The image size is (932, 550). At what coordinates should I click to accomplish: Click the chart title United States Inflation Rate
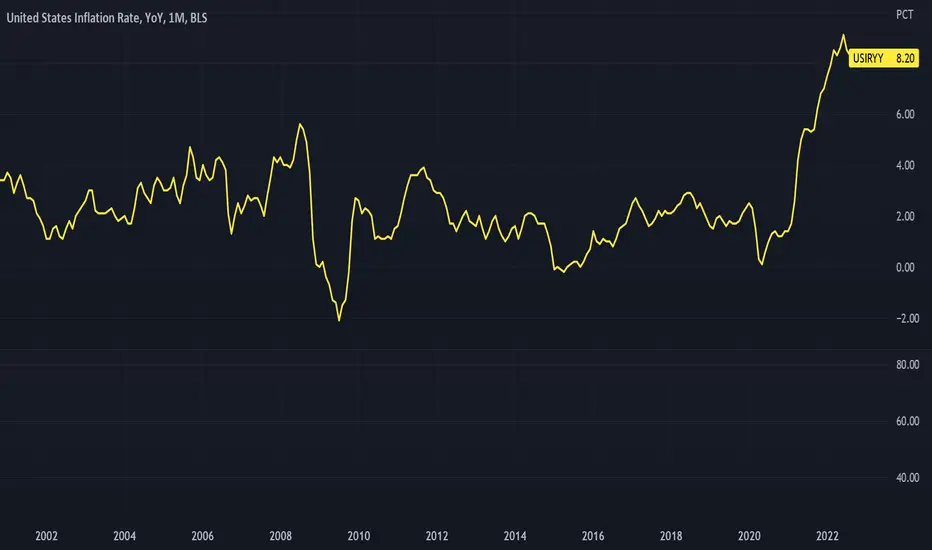(x=73, y=18)
